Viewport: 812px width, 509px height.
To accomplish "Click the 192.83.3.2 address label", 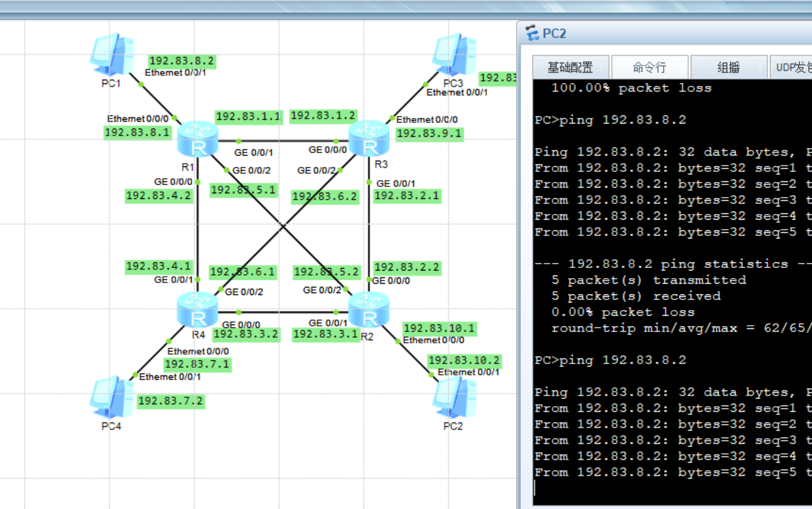I will coord(246,335).
